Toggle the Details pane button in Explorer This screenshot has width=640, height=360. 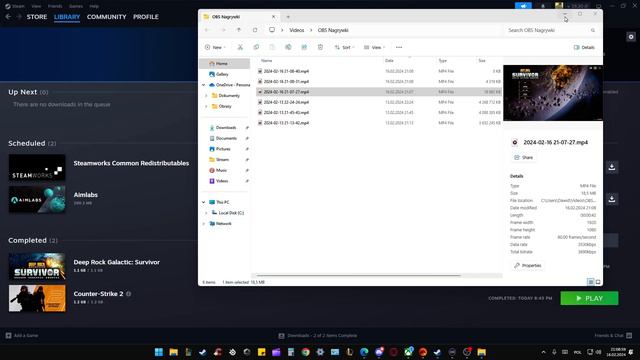(584, 47)
